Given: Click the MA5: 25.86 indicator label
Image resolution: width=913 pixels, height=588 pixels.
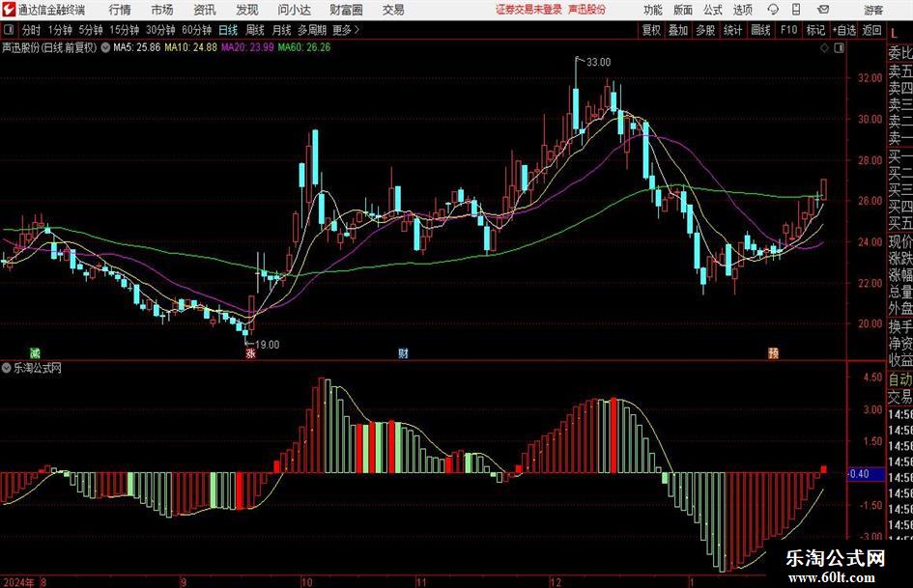Looking at the screenshot, I should (136, 47).
